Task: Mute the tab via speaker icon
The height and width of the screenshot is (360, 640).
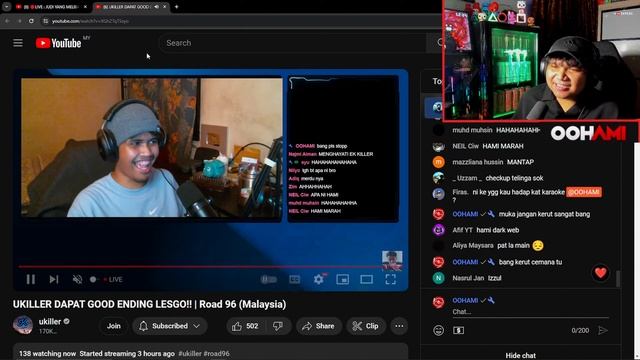Action: [x=156, y=7]
